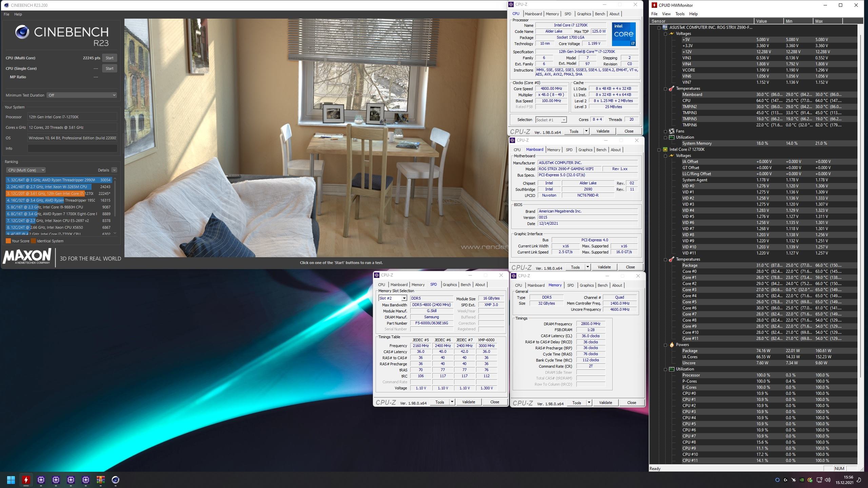Click the HWMonitor lightning icon in taskbar
The image size is (868, 488).
(26, 480)
